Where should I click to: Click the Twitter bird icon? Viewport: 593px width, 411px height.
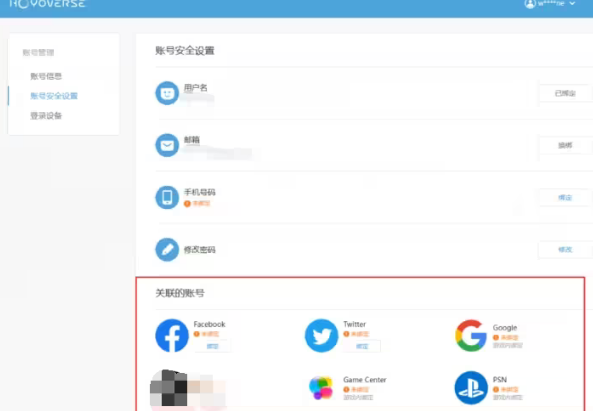point(321,335)
